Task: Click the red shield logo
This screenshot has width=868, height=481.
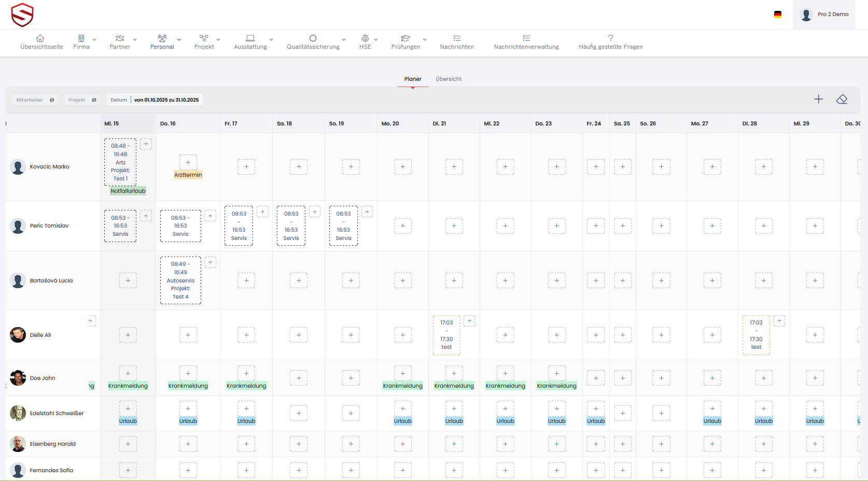Action: [22, 15]
